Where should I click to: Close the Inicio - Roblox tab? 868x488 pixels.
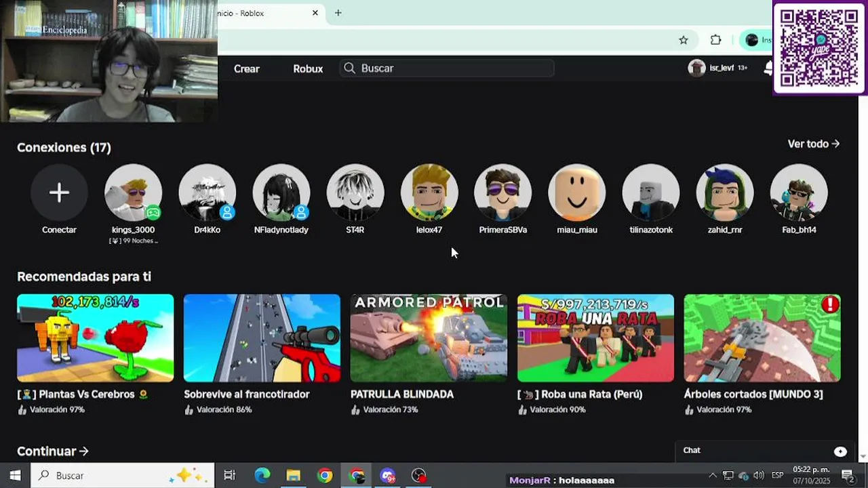pos(315,13)
